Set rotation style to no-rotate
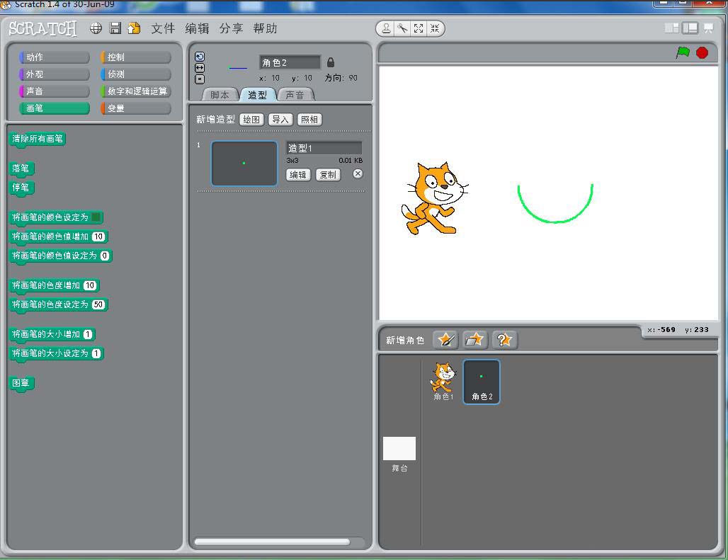This screenshot has height=560, width=728. click(200, 78)
